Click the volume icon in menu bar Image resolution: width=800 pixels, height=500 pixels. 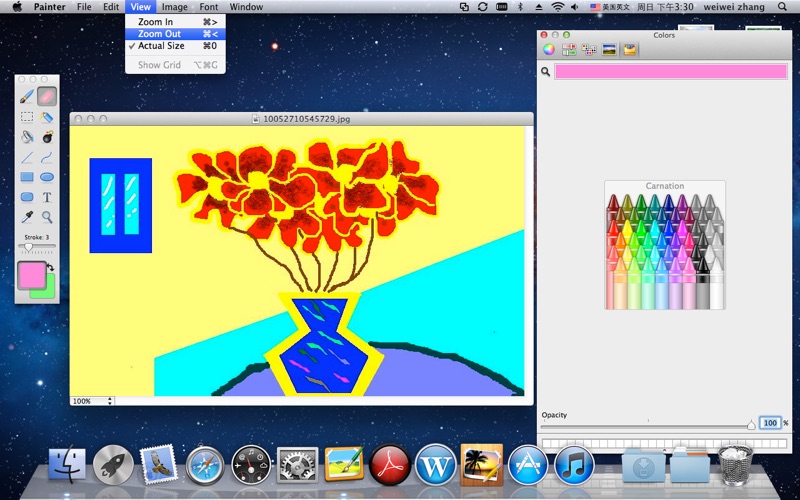pos(574,7)
